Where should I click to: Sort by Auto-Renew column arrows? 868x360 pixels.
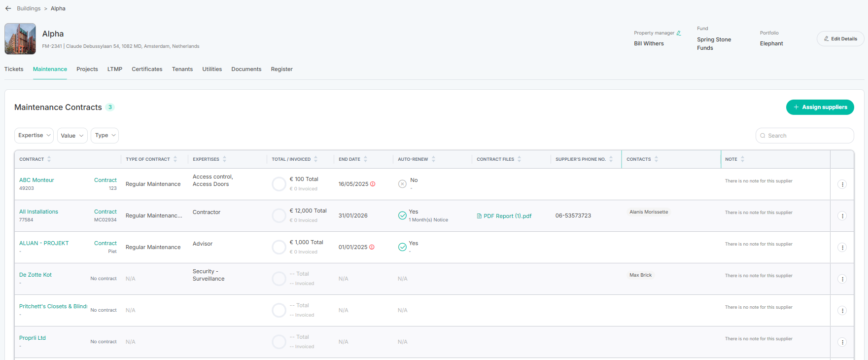point(433,159)
